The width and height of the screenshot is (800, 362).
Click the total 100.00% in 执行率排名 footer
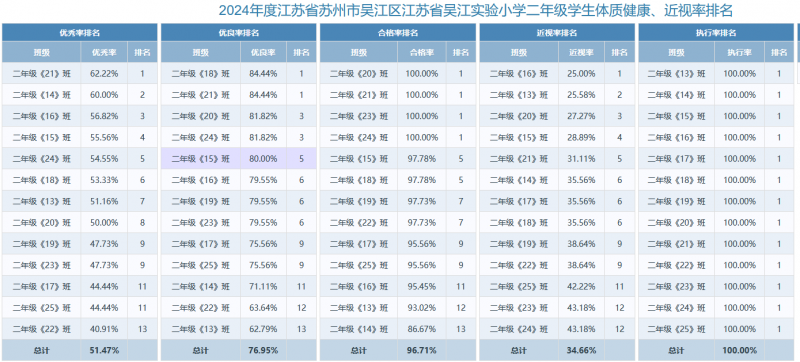739,350
